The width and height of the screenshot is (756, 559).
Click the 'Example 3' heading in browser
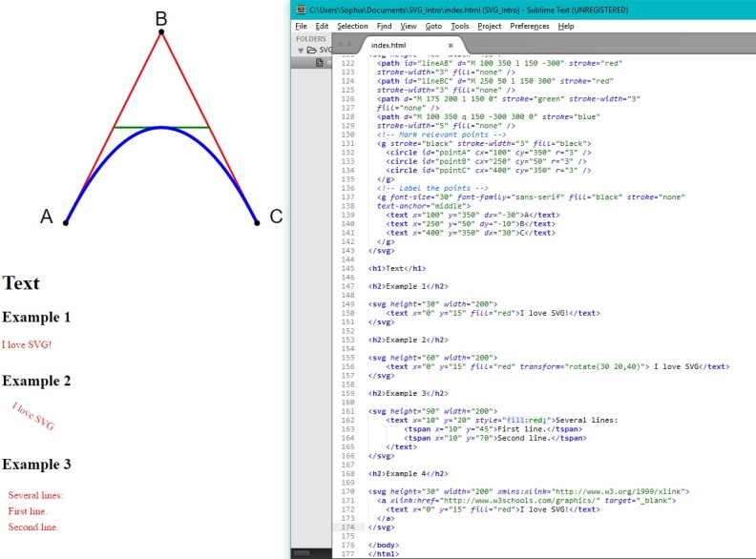[36, 464]
